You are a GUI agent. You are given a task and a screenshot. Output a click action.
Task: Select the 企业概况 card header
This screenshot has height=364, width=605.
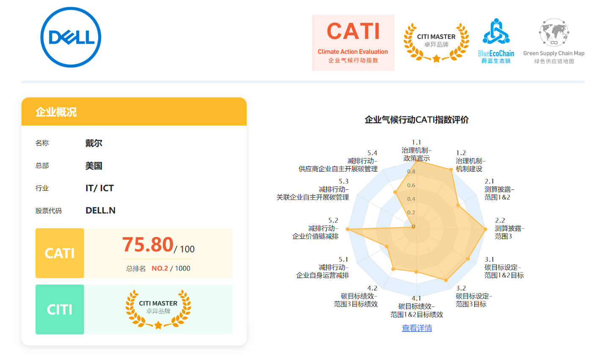(x=134, y=112)
